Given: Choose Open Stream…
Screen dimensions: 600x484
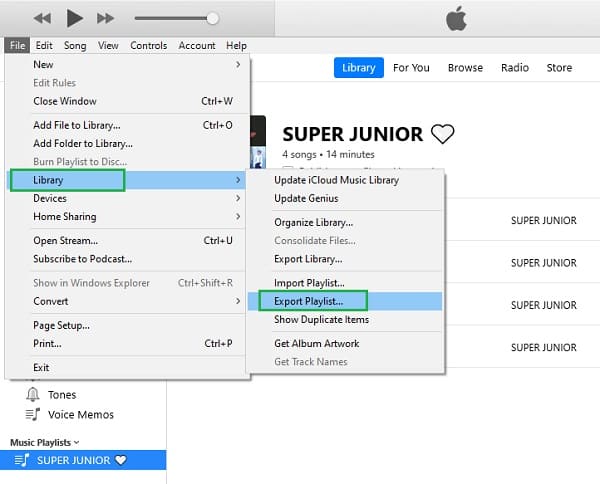Looking at the screenshot, I should point(128,241).
